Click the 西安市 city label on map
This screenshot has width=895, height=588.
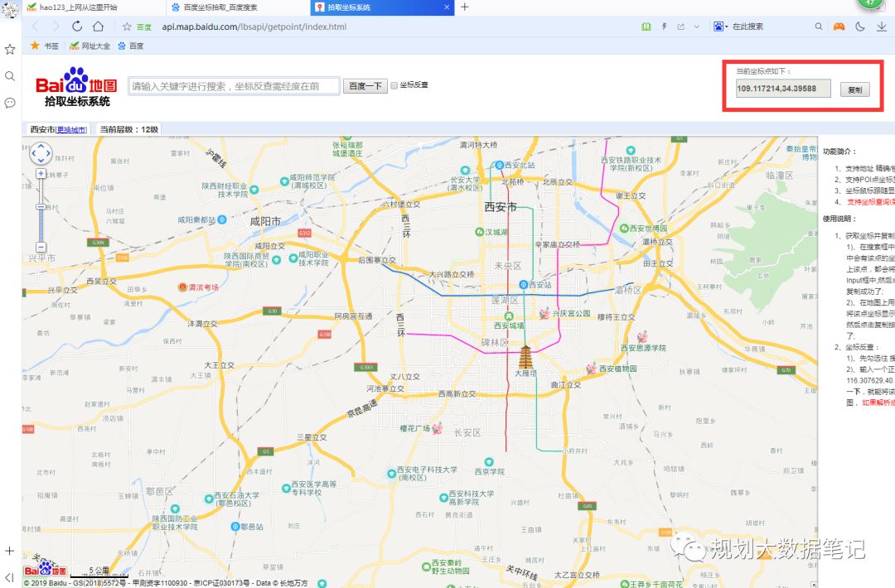(x=501, y=207)
